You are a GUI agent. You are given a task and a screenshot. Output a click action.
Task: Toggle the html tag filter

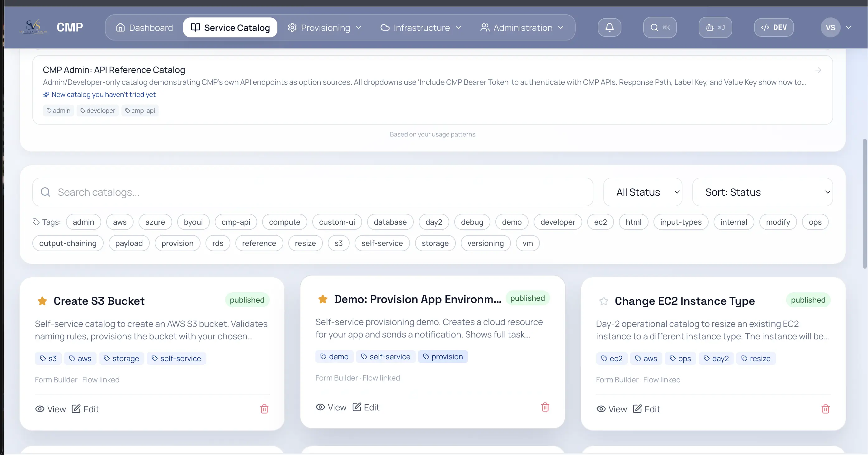coord(634,222)
